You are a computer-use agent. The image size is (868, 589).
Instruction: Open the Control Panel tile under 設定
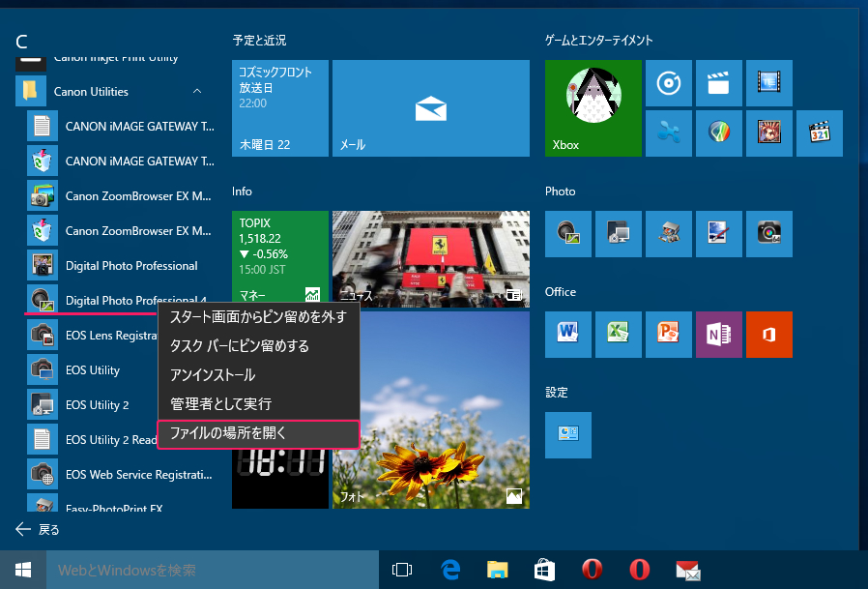point(568,435)
